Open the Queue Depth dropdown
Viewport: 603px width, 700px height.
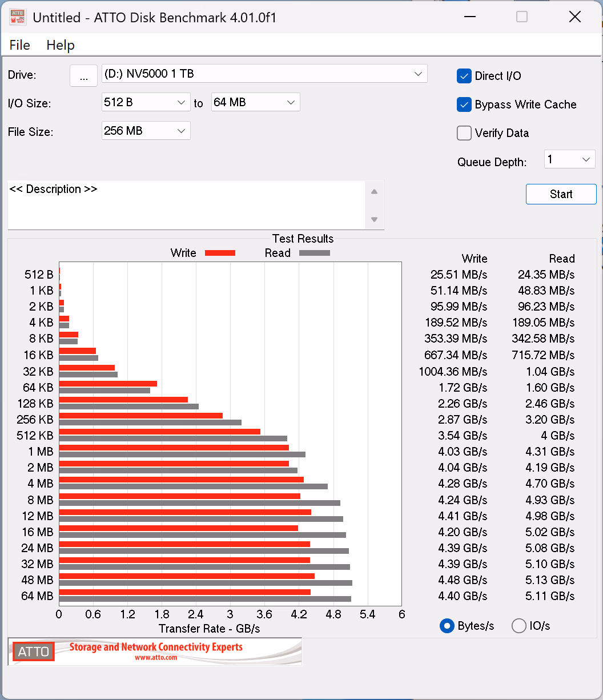pos(569,159)
